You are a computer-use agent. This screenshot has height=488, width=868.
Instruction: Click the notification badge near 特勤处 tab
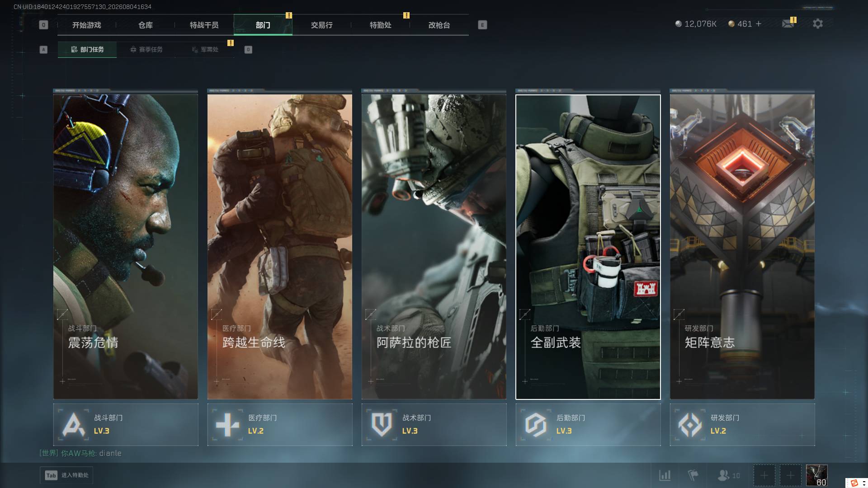pos(406,15)
